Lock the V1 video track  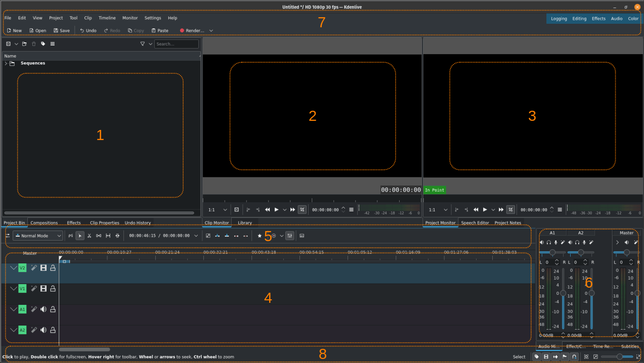(x=53, y=288)
